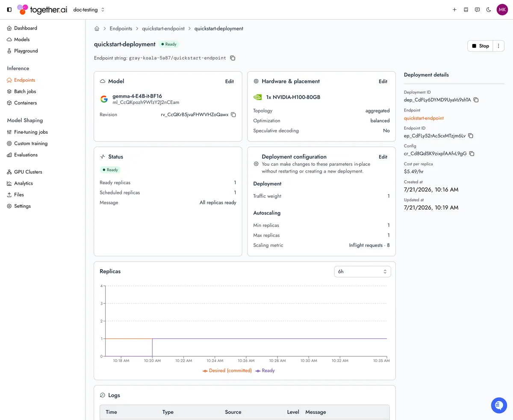
Task: Click the $5.49/hr cost value
Action: click(x=414, y=171)
